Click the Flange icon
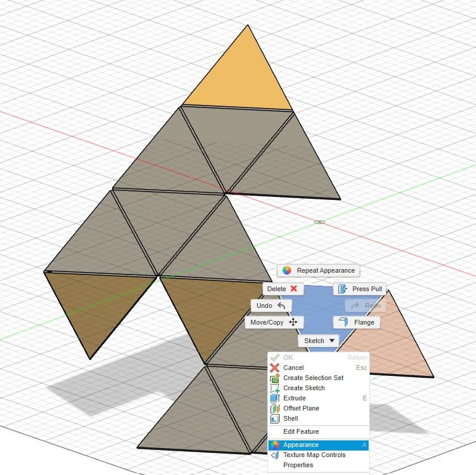Viewport: 476px width, 475px height. click(x=343, y=322)
